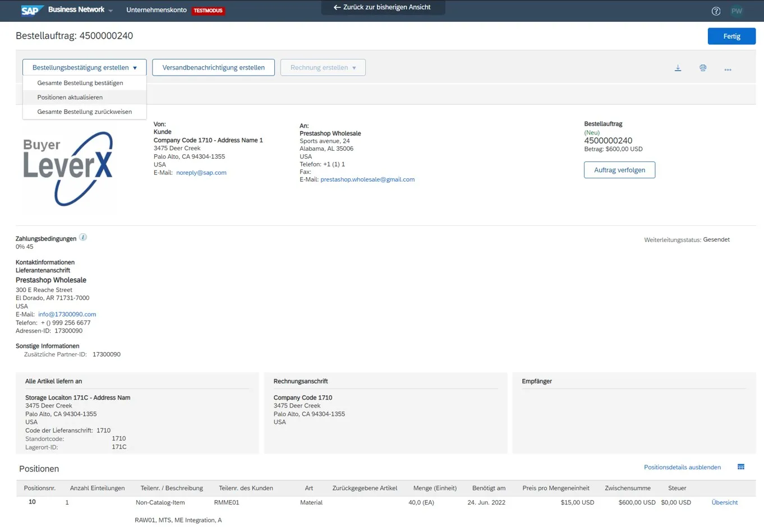Screen dimensions: 764x532
Task: Click Versandbenachrichtigung erstellen button
Action: click(214, 67)
